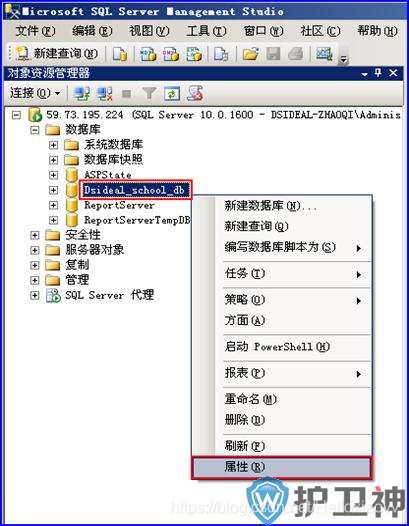Open the 连接(O) dropdown

point(35,93)
